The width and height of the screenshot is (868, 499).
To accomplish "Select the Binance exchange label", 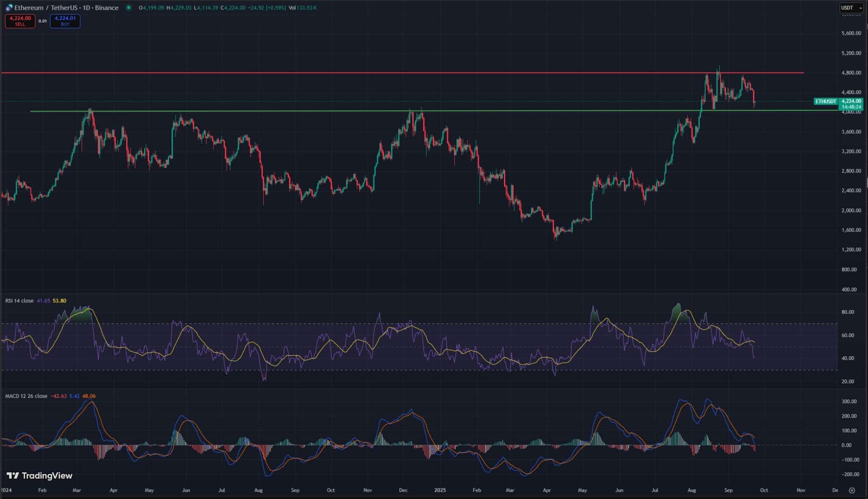I will [x=107, y=8].
